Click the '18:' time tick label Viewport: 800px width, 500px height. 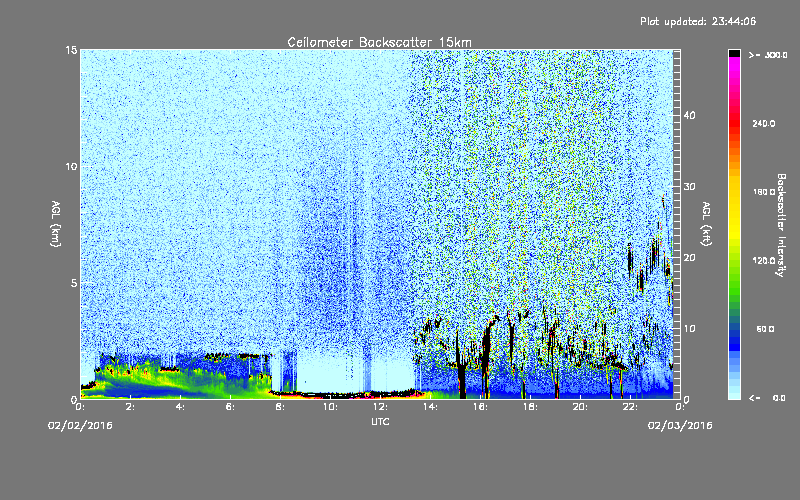pos(530,407)
